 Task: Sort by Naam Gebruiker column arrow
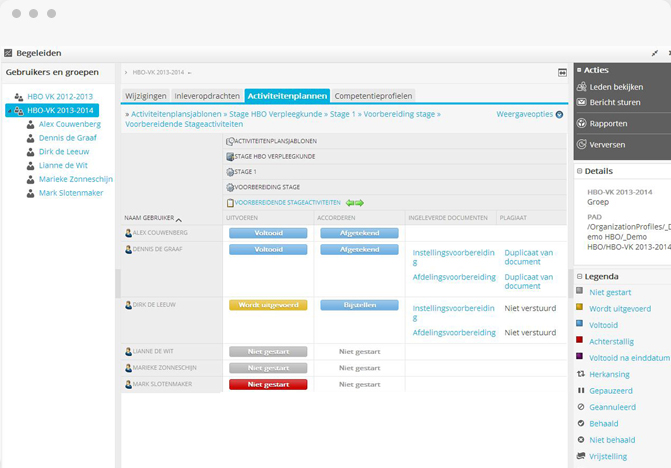click(x=179, y=219)
